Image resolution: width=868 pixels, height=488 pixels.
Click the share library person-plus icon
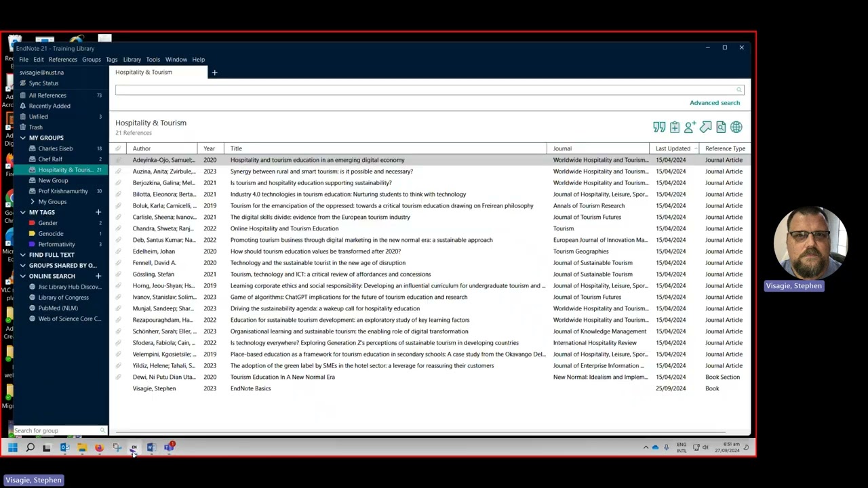click(x=690, y=127)
